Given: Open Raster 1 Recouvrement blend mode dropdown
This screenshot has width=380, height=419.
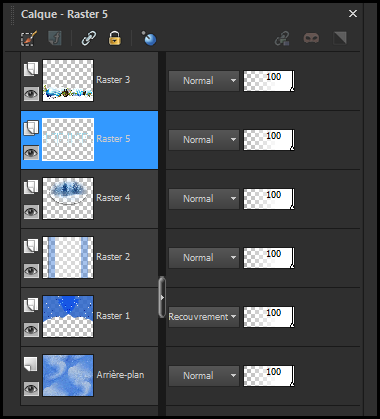Looking at the screenshot, I should pos(204,317).
